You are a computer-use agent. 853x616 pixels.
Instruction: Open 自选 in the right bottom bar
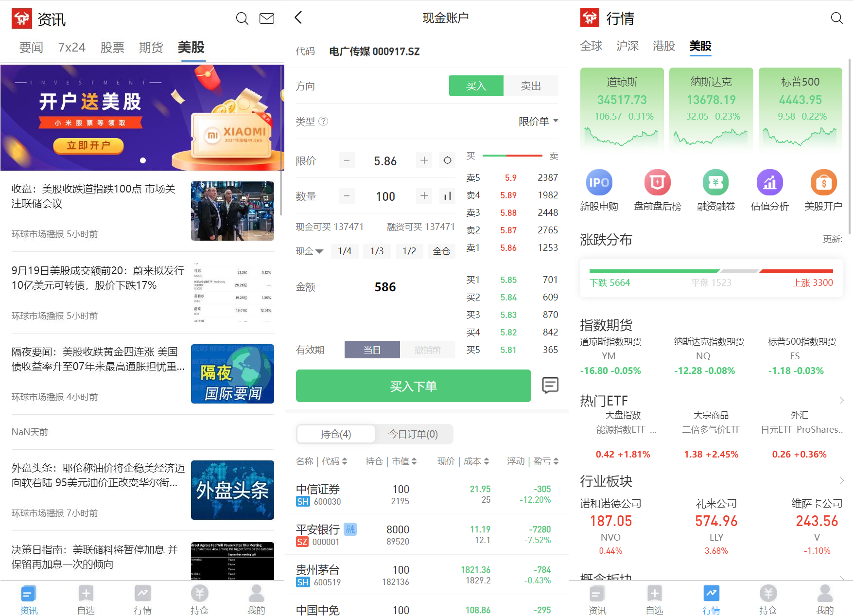point(654,600)
